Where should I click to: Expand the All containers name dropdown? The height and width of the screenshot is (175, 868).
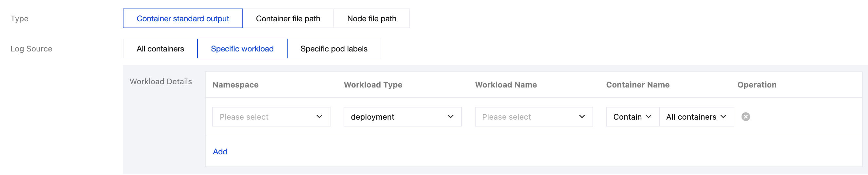click(696, 117)
